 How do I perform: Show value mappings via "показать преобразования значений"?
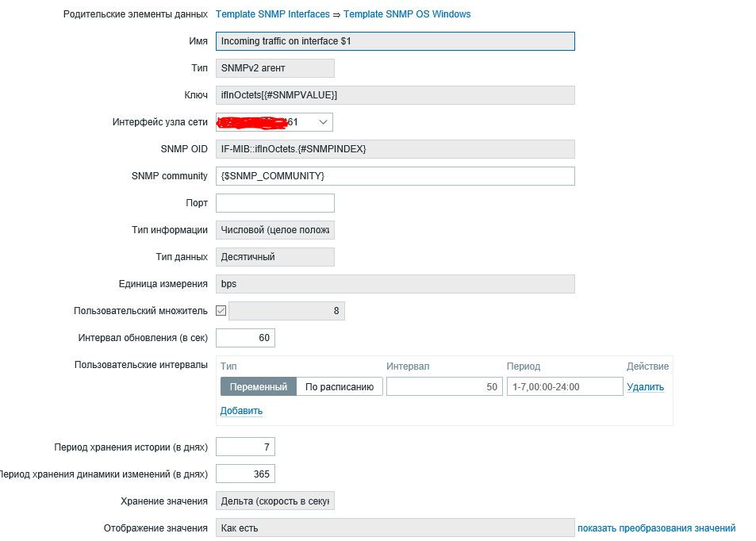(656, 528)
